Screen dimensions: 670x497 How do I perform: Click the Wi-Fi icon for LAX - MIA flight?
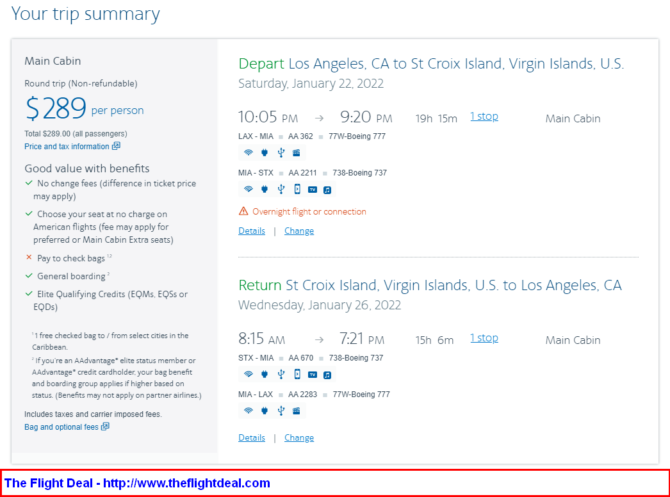[248, 153]
